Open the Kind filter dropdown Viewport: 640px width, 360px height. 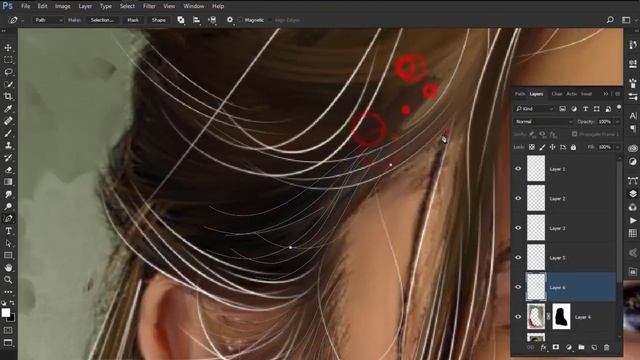[534, 109]
